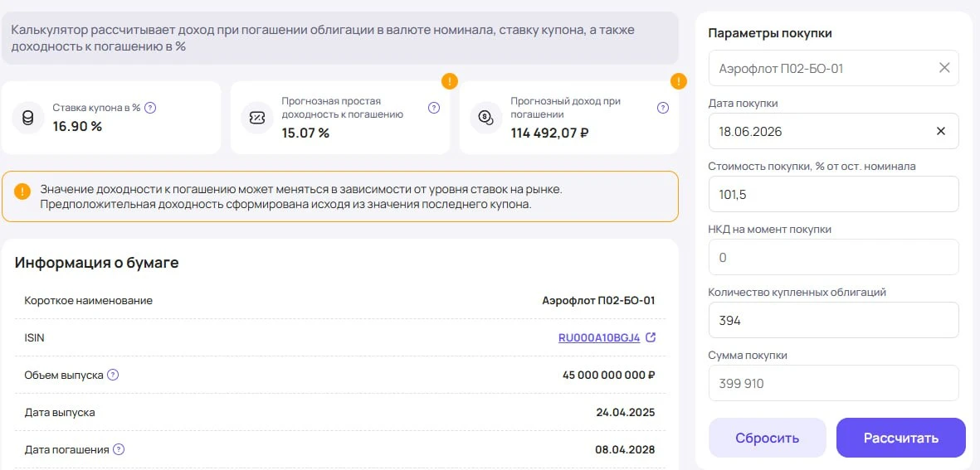
Task: Open the RU000A10BGJ4 ISIN link
Action: pos(599,337)
